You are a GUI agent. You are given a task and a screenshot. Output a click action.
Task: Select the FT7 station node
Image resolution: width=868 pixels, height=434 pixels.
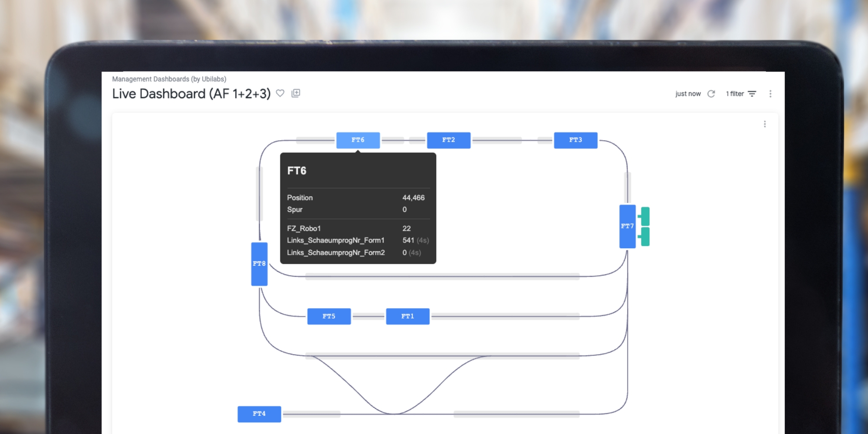point(628,226)
